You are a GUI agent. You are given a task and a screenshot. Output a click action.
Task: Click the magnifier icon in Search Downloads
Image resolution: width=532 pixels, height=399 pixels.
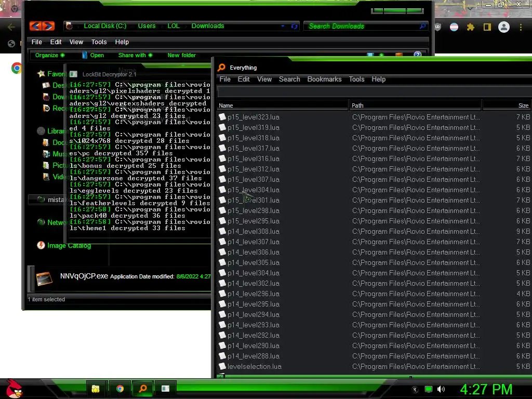pos(423,26)
